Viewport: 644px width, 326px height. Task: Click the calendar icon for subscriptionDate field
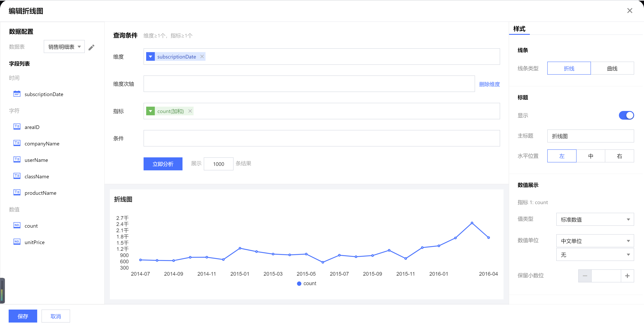pyautogui.click(x=17, y=94)
